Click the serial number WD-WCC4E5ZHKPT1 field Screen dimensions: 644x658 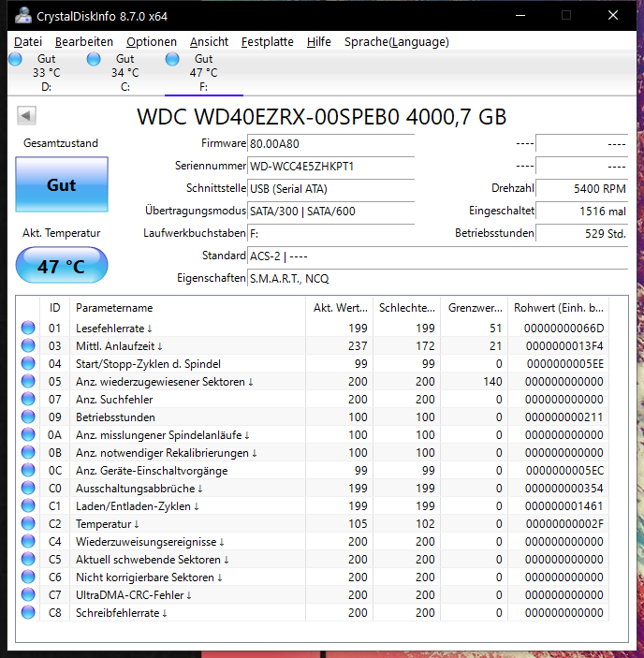click(x=331, y=167)
